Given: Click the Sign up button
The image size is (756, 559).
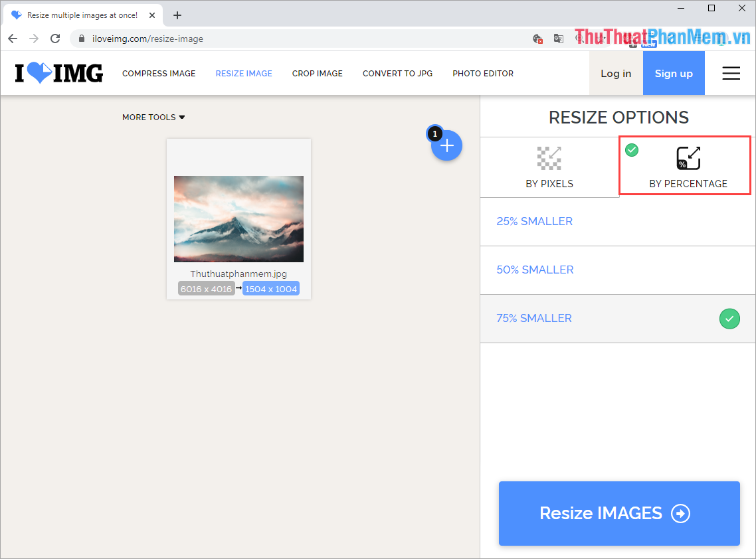Looking at the screenshot, I should [674, 73].
